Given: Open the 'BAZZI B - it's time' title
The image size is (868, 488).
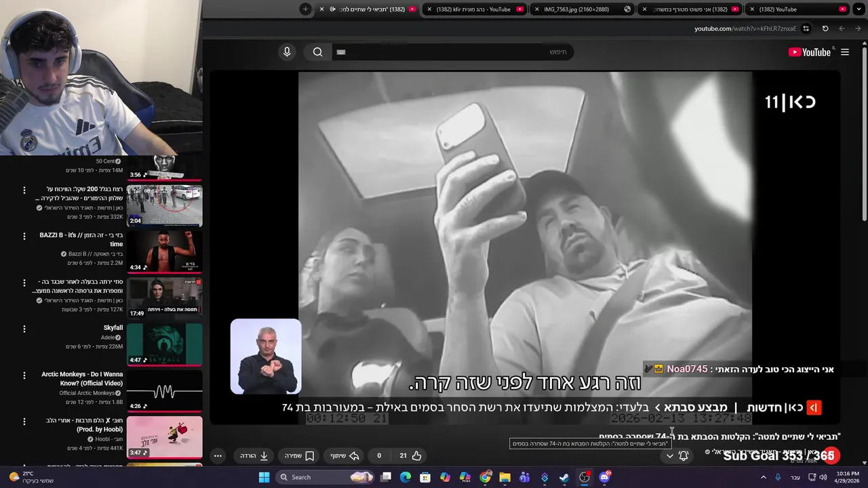Looking at the screenshot, I should pyautogui.click(x=81, y=239).
